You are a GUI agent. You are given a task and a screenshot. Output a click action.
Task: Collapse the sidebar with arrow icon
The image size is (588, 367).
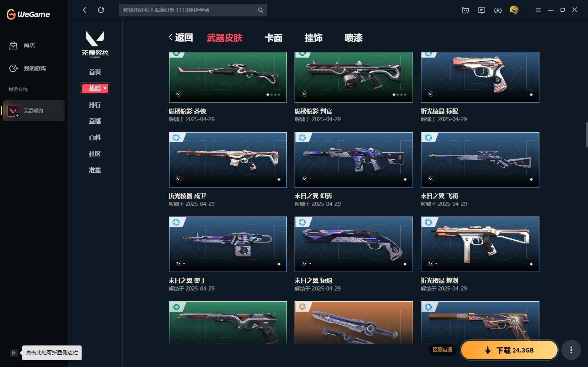pyautogui.click(x=14, y=353)
